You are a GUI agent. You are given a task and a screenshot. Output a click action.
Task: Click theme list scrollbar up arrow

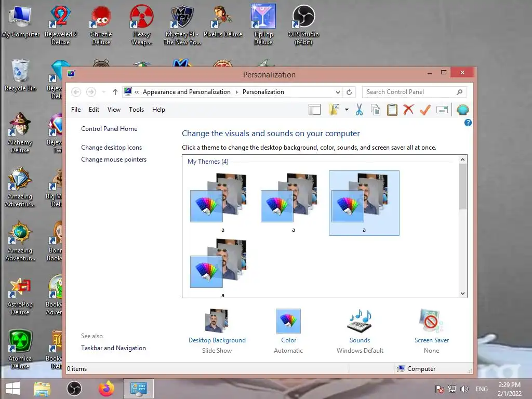[x=462, y=159]
